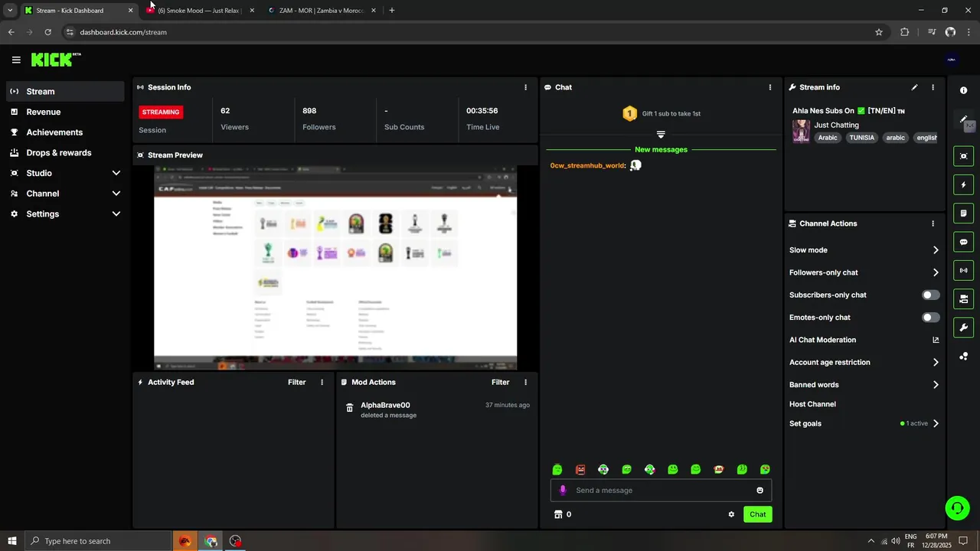Toggle the Chat bubble widget icon

coord(964,242)
